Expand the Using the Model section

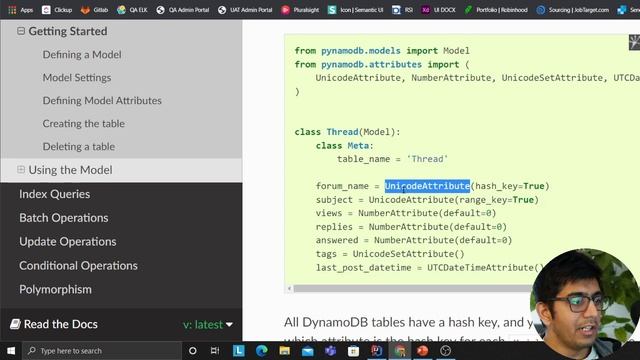point(21,169)
